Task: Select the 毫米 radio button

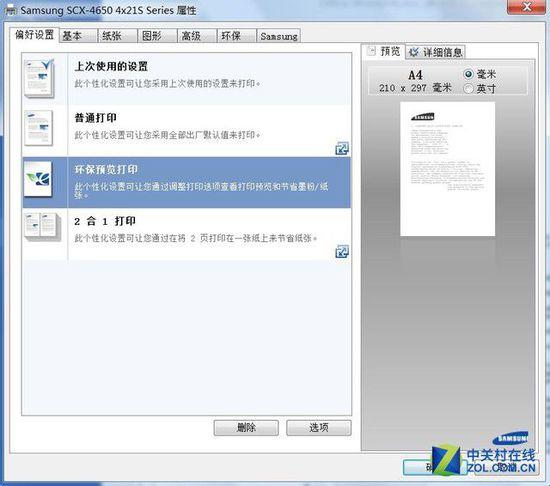Action: [468, 74]
